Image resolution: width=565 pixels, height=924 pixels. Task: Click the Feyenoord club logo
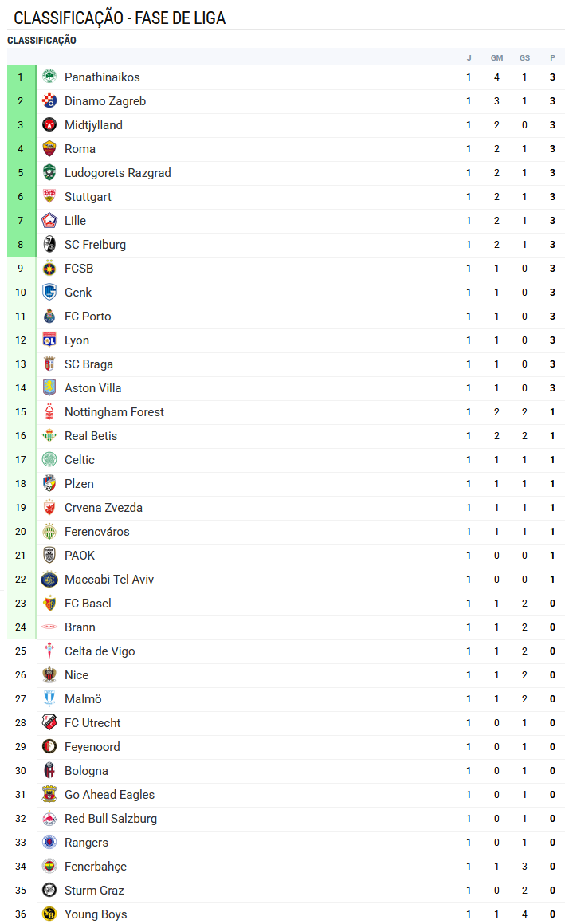[x=49, y=747]
